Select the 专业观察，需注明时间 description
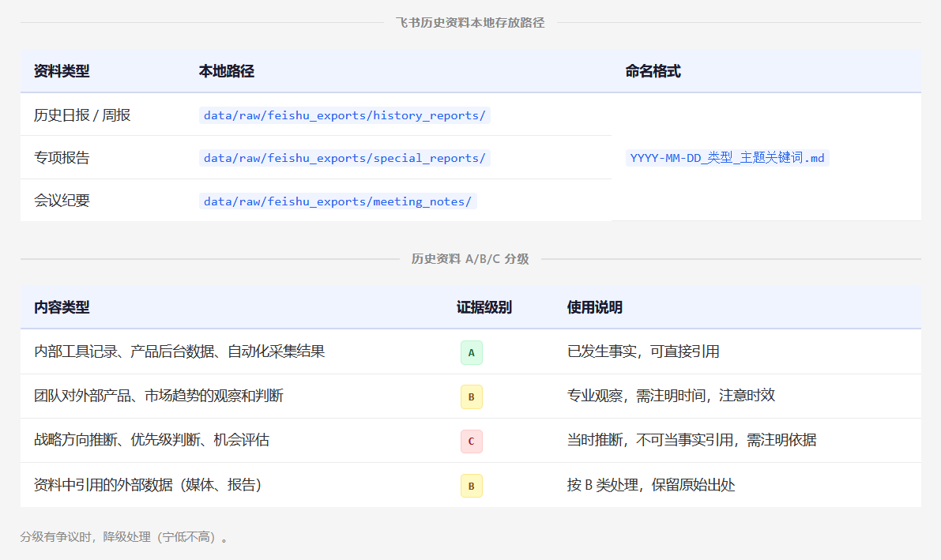 click(x=671, y=397)
